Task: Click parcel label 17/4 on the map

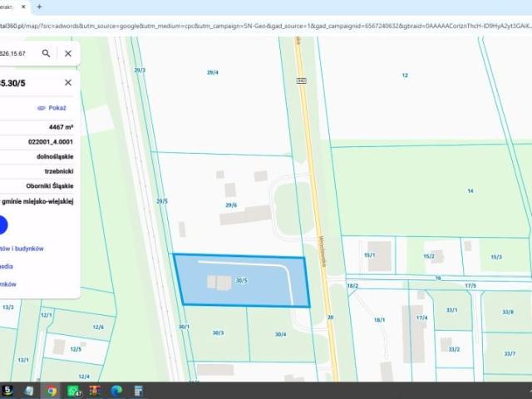Action: coord(421,318)
